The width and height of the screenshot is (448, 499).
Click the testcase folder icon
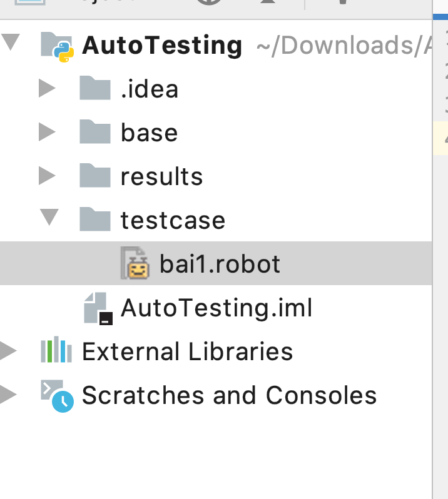95,220
